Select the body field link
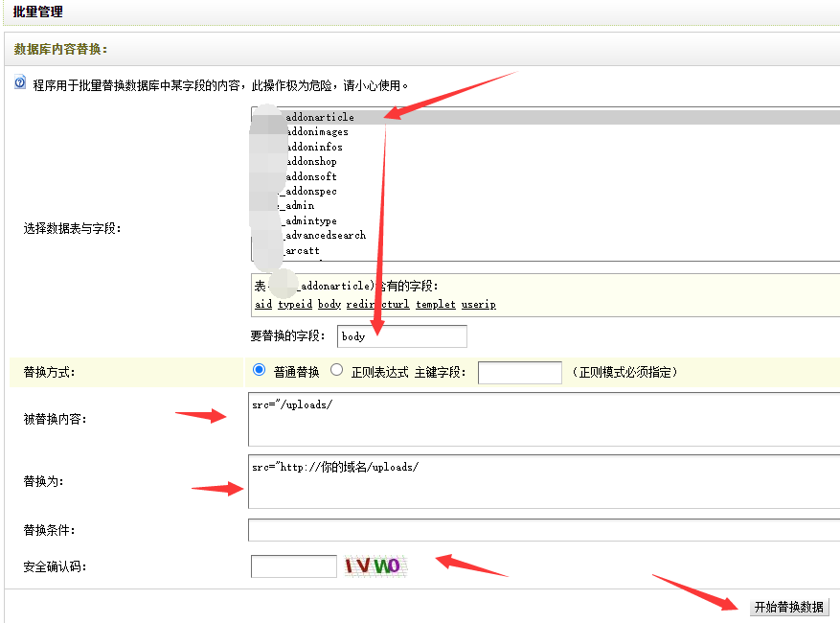Image resolution: width=840 pixels, height=623 pixels. (x=329, y=304)
